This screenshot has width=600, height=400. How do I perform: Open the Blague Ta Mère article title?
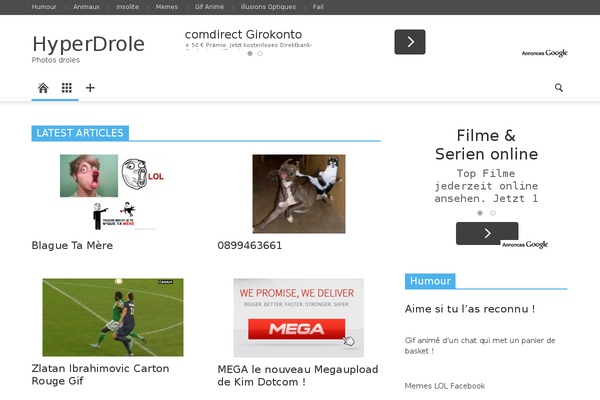(x=72, y=245)
